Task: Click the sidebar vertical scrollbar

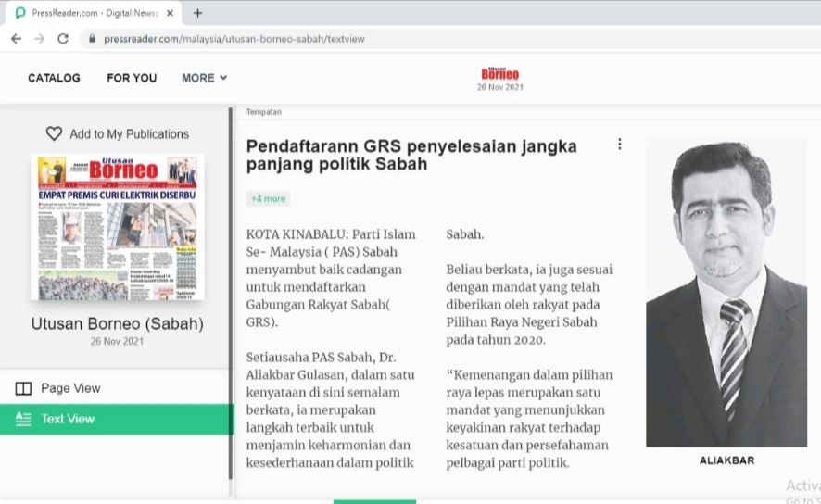Action: 231,293
